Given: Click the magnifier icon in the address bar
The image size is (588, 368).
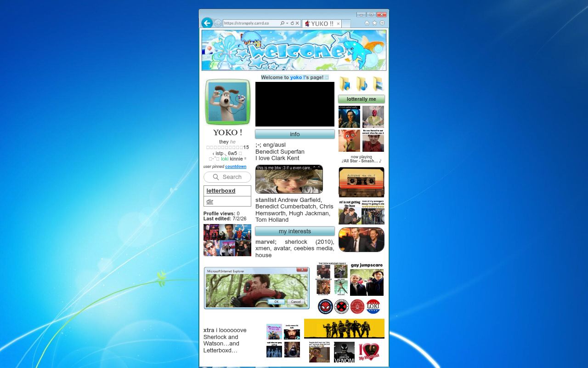Looking at the screenshot, I should click(x=282, y=23).
